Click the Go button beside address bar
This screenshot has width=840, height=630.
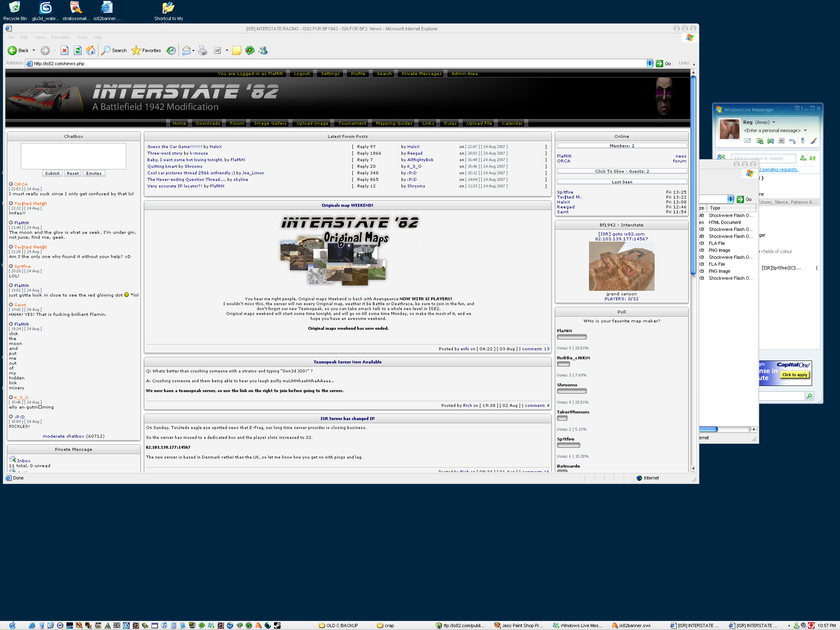pyautogui.click(x=664, y=63)
